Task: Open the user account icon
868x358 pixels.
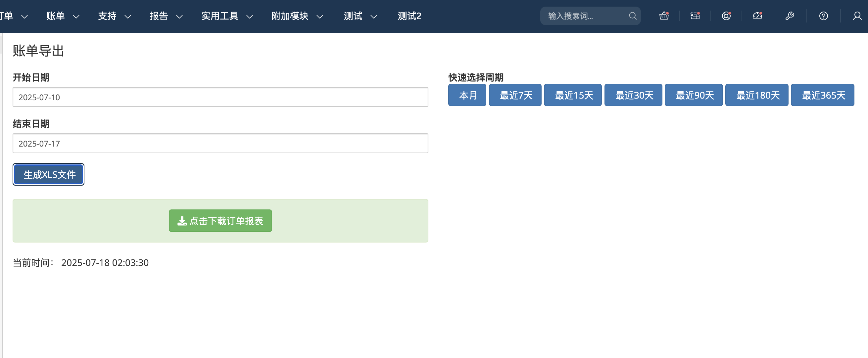Action: click(x=857, y=16)
